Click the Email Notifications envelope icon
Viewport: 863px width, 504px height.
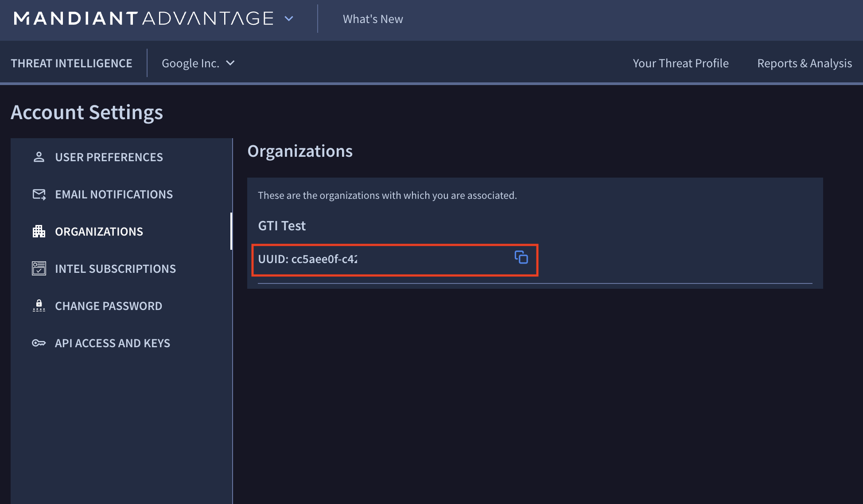39,194
